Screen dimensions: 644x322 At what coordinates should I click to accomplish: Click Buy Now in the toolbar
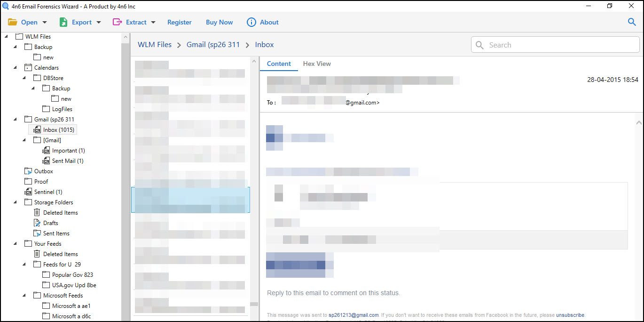tap(219, 22)
